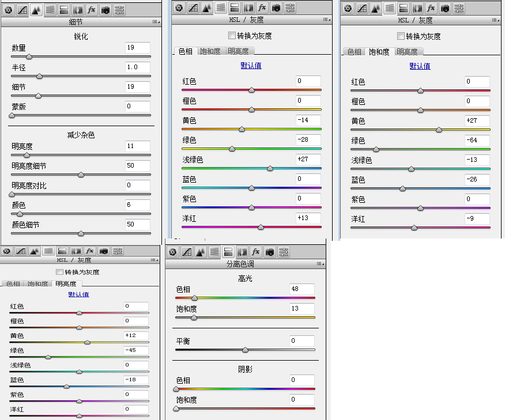The height and width of the screenshot is (420, 505).
Task: Click 洋红 hue value field showing +13
Action: click(x=308, y=218)
